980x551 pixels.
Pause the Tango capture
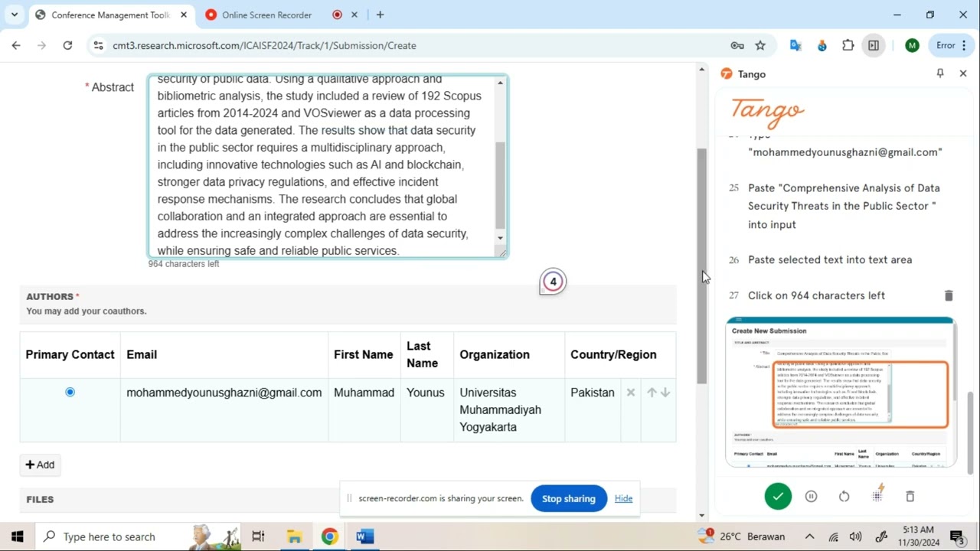(x=811, y=497)
